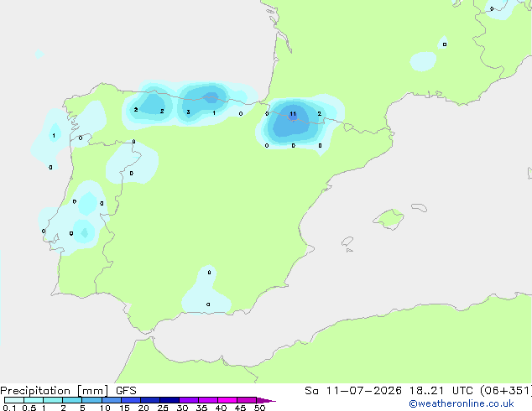This screenshot has width=532, height=411.
Task: Click the legend label '45'
Action: (240, 408)
